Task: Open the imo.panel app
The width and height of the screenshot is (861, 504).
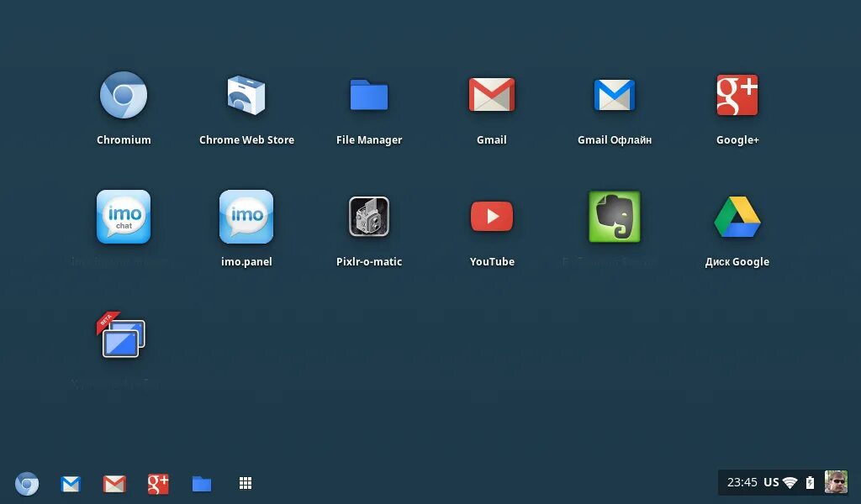Action: pos(246,217)
